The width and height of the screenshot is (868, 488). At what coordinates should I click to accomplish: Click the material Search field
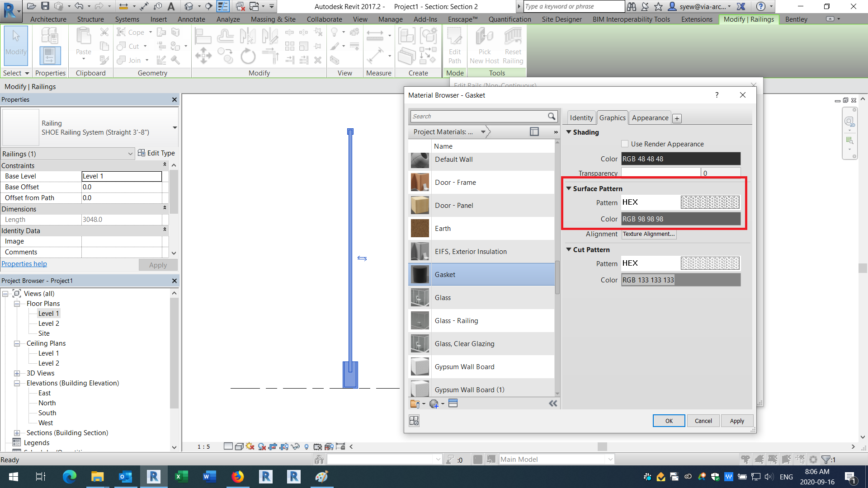[x=479, y=116]
